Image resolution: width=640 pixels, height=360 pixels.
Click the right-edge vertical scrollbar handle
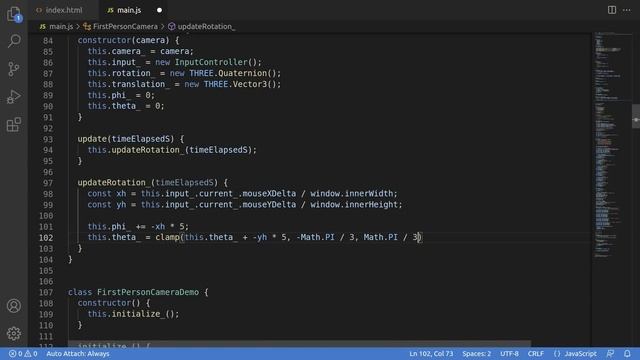[636, 117]
